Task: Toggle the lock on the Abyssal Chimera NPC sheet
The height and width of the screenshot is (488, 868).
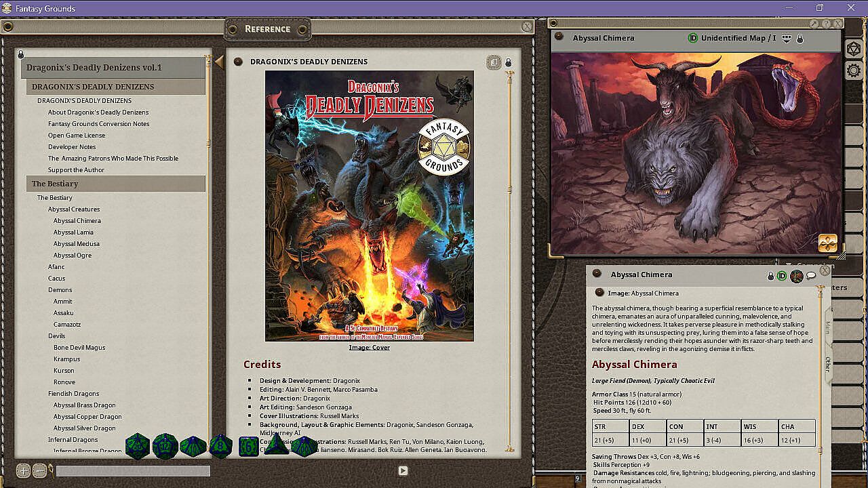Action: click(x=770, y=276)
